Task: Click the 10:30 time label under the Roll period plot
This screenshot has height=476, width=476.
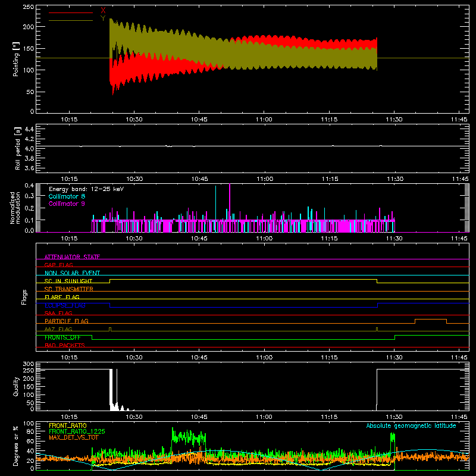Action: click(x=134, y=179)
